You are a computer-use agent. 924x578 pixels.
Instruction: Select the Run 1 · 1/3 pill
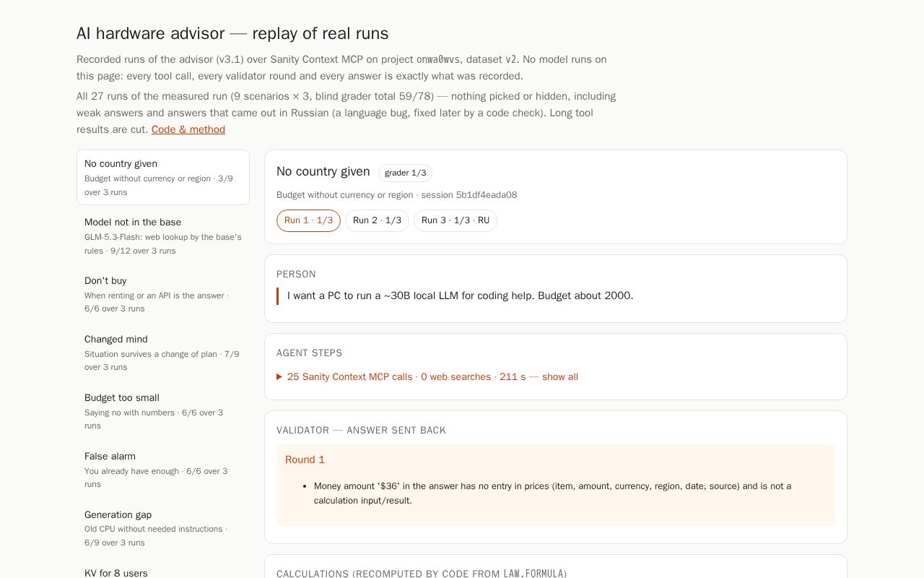tap(308, 220)
